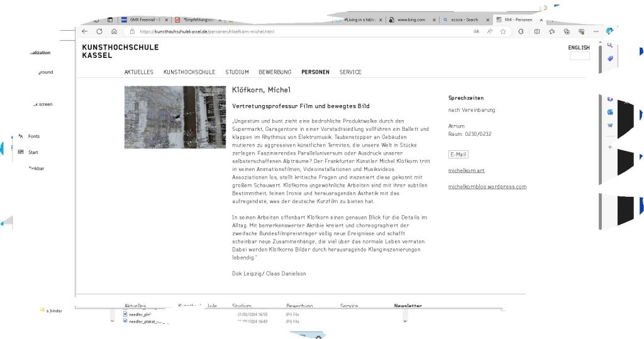Click the sidebar plus icon to add apps

point(609,147)
